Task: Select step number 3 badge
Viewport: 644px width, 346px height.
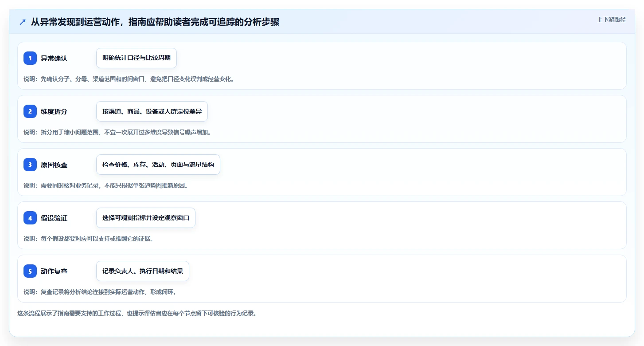Action: 30,165
